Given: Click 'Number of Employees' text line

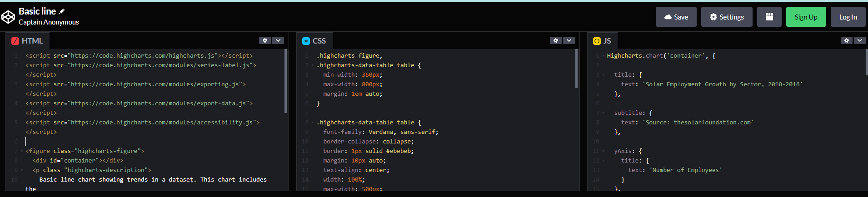Looking at the screenshot, I should (x=675, y=170).
